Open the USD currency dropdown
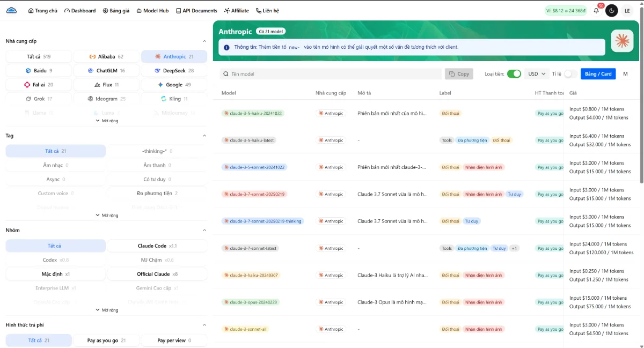 tap(536, 74)
